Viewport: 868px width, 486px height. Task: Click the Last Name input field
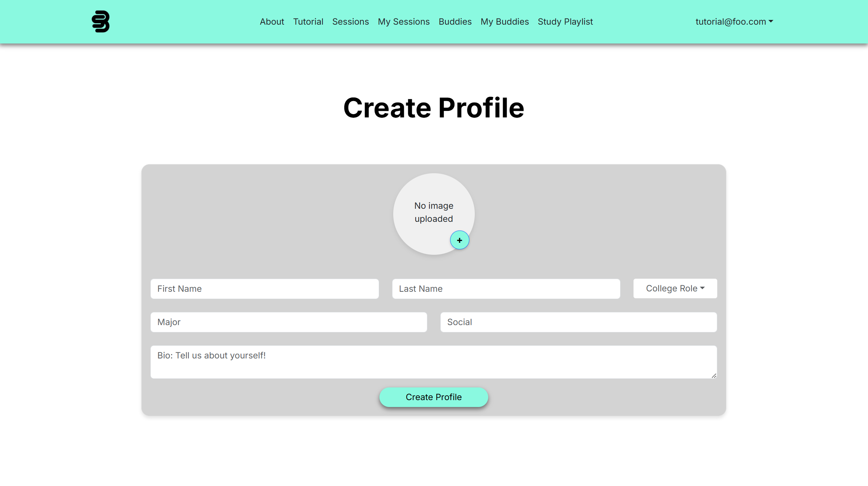(506, 288)
